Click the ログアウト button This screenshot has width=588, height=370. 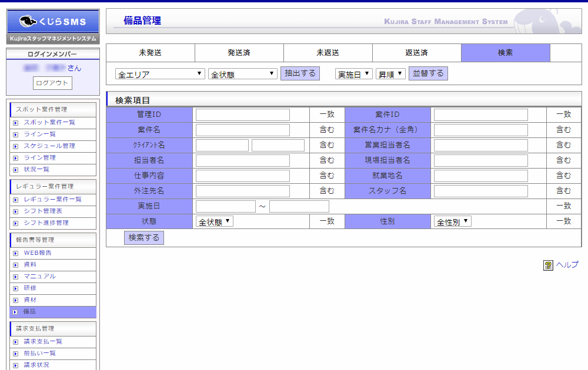point(52,83)
